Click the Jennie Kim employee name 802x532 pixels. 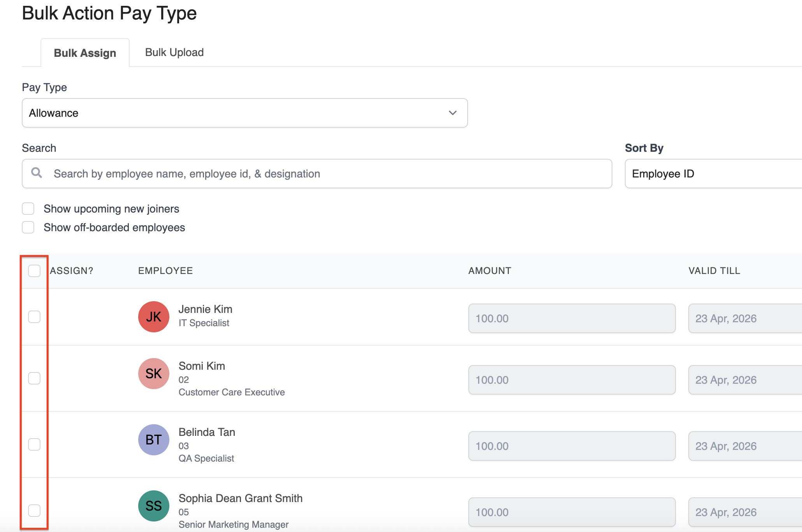point(205,309)
